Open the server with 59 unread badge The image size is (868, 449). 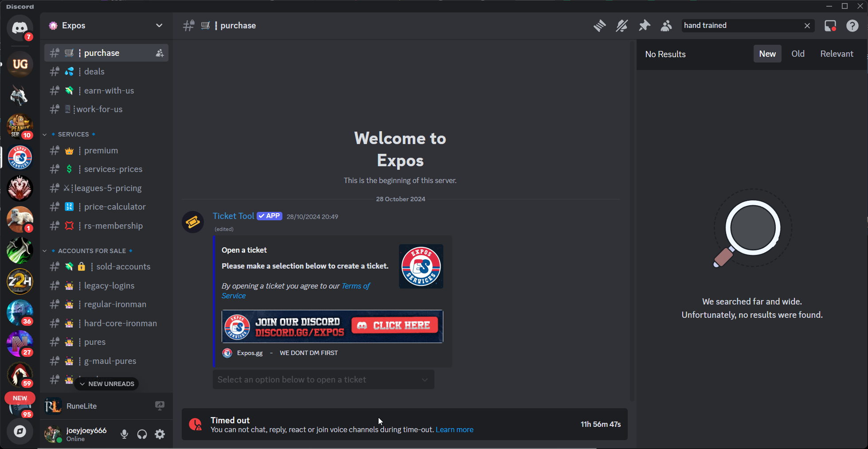[20, 375]
